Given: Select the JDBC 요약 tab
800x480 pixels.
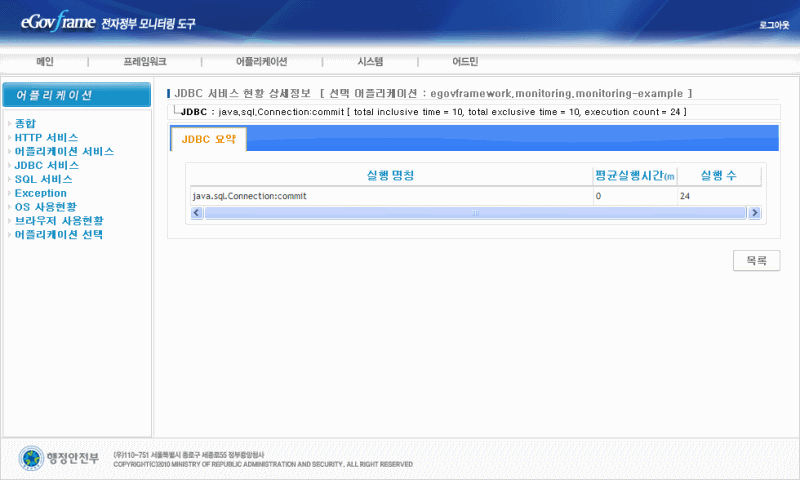Looking at the screenshot, I should pyautogui.click(x=209, y=140).
